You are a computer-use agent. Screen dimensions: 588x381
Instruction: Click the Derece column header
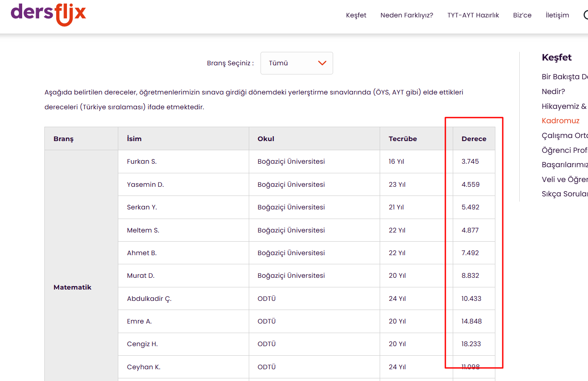click(474, 139)
